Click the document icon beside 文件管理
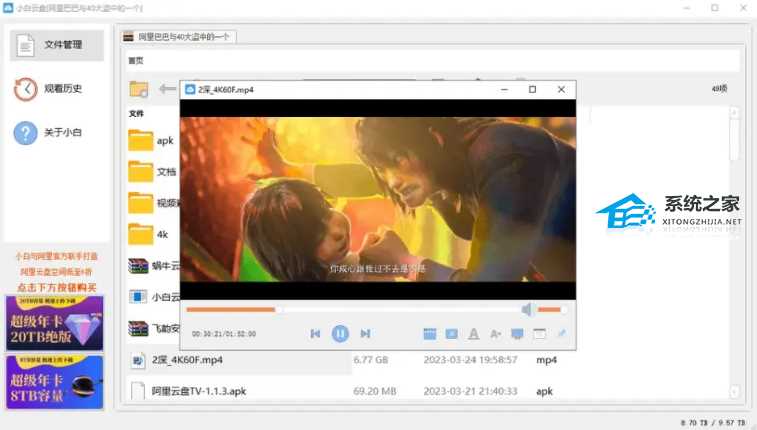The height and width of the screenshot is (430, 757). [x=25, y=45]
